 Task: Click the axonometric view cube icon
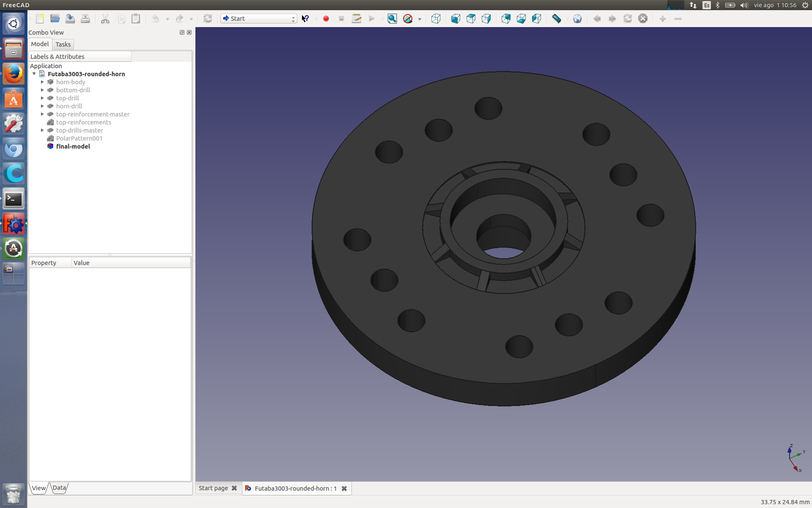tap(436, 19)
